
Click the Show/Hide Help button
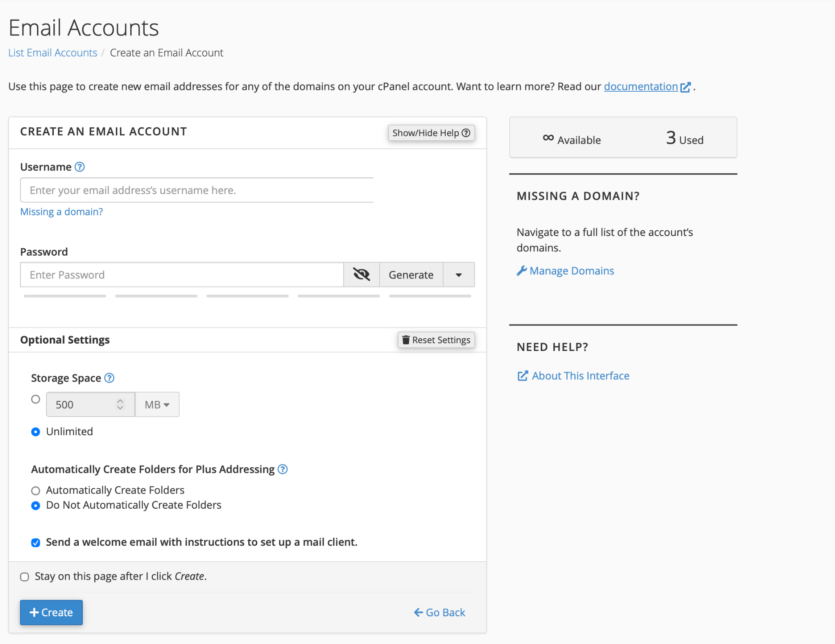431,133
